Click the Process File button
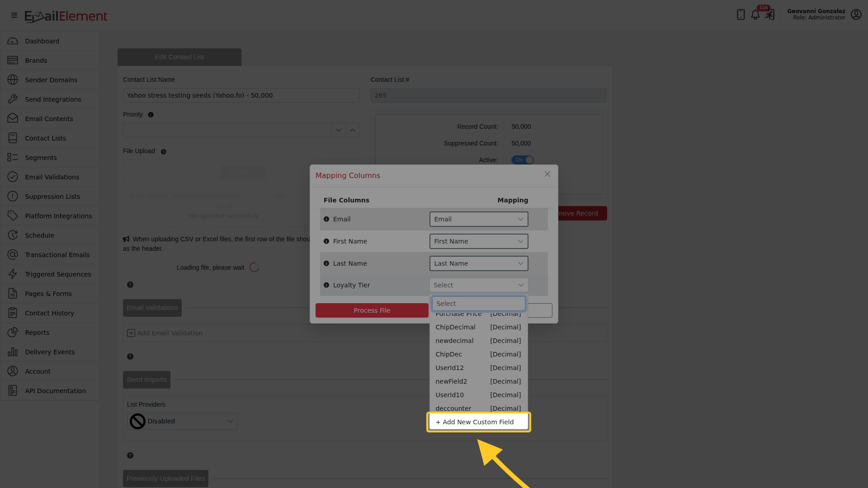Screen dimensions: 868x488 (372, 310)
